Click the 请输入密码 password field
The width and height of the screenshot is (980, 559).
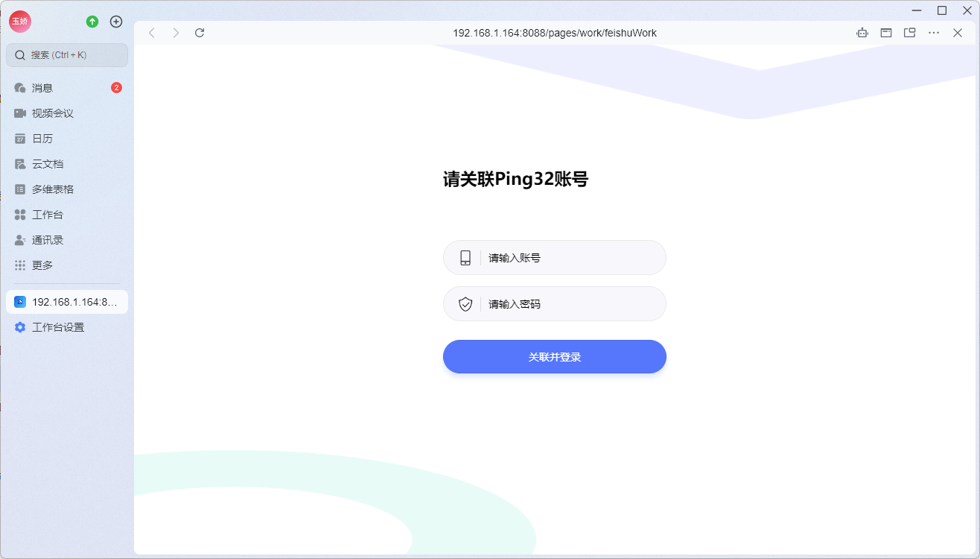pyautogui.click(x=555, y=304)
